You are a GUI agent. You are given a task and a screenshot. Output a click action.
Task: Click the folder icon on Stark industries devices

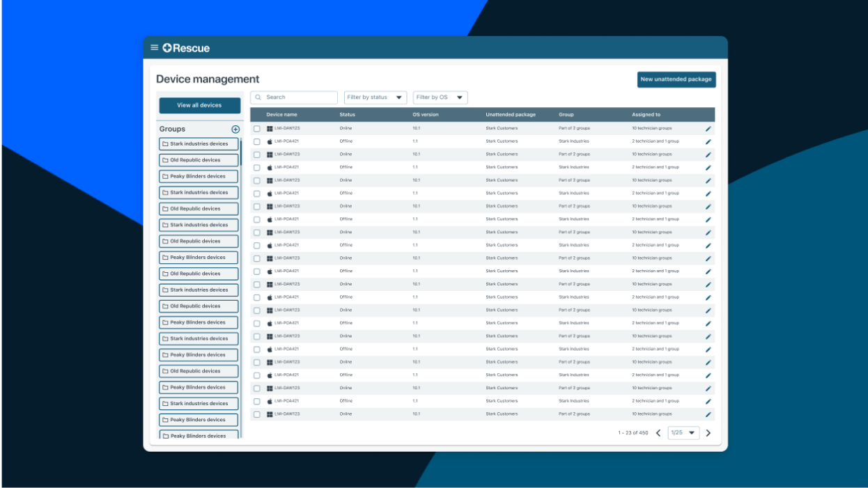tap(164, 143)
